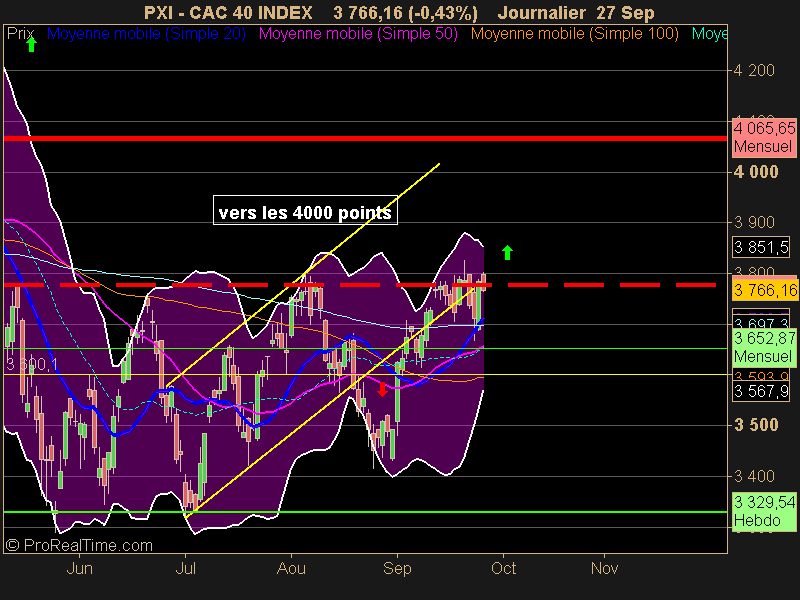800x600 pixels.
Task: Click the Sep label on time axis
Action: 397,568
